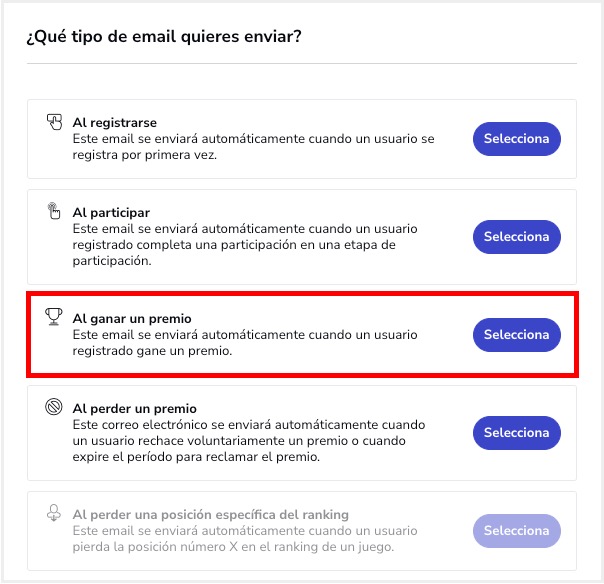The width and height of the screenshot is (604, 584).
Task: Click the registration icon beside Al registrarse
Action: 54,123
